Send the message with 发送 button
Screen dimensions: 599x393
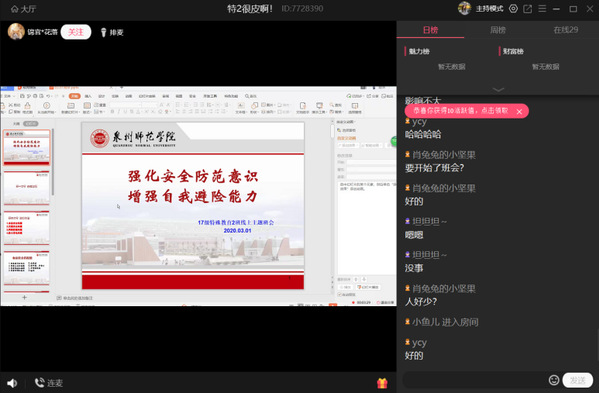pos(577,380)
